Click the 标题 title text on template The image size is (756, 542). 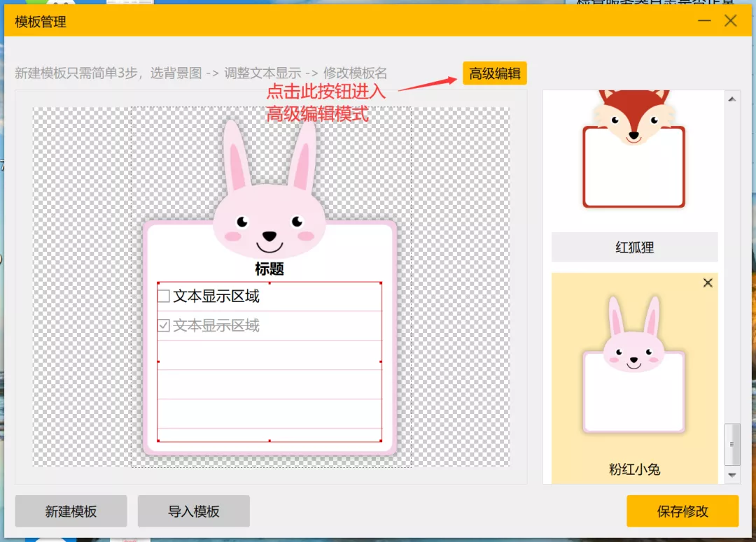tap(269, 269)
